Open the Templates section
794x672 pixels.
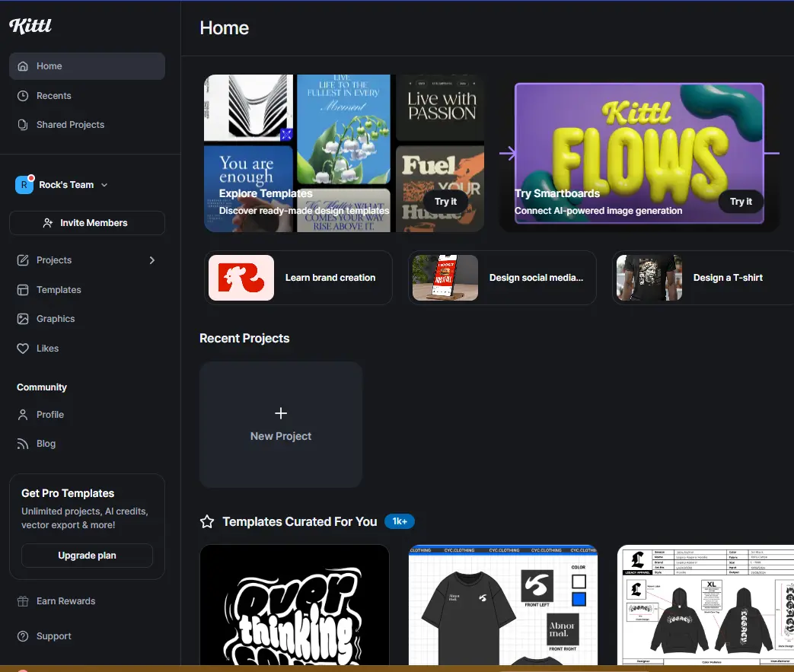(x=87, y=290)
